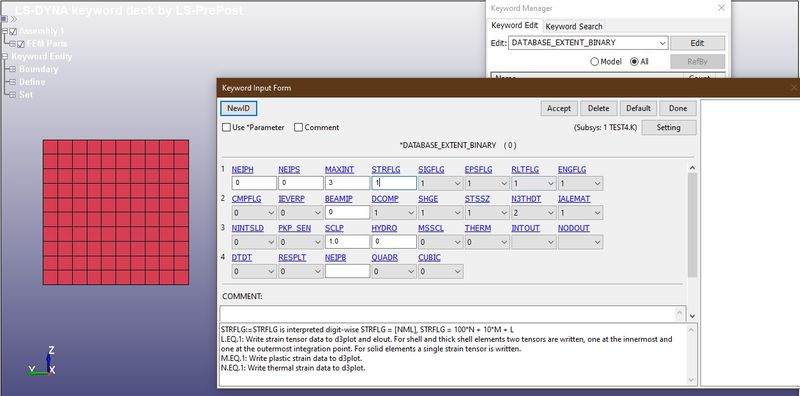Click Edit button in Keyword Manager
800x396 pixels.
pos(697,43)
